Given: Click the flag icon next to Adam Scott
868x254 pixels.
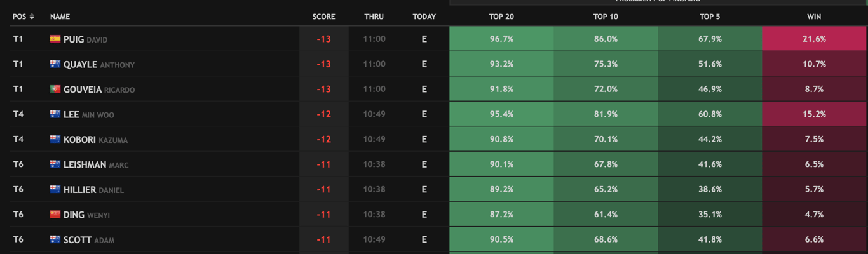Looking at the screenshot, I should coord(55,240).
